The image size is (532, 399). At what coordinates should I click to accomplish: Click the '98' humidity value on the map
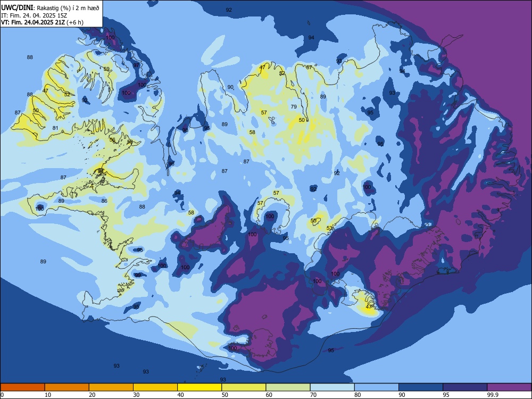click(x=185, y=130)
